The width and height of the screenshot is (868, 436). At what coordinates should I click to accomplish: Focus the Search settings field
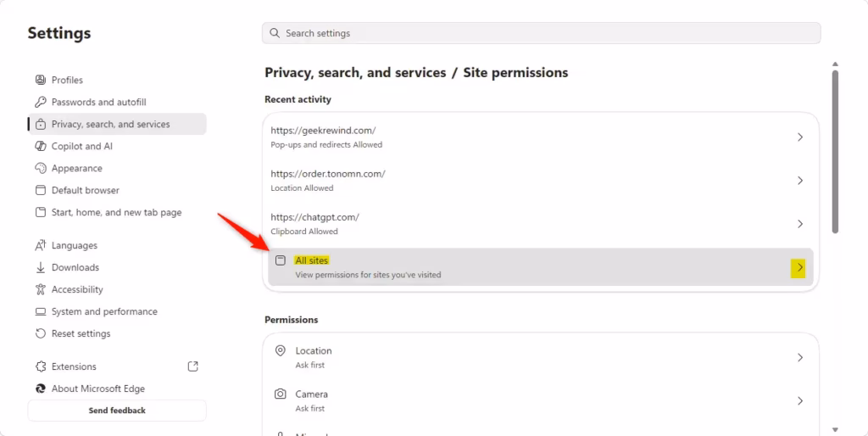coord(542,33)
